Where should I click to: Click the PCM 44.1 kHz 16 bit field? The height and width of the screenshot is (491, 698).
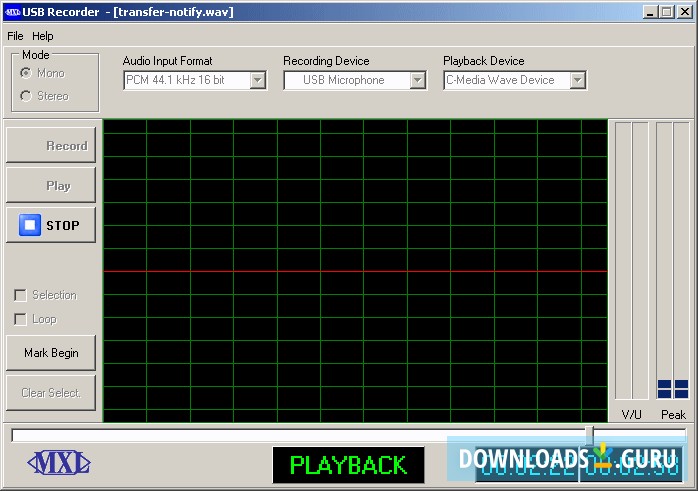coord(195,81)
